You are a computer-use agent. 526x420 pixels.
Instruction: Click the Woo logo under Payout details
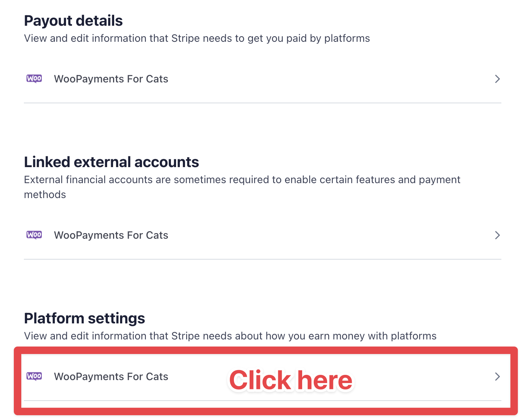click(x=34, y=79)
